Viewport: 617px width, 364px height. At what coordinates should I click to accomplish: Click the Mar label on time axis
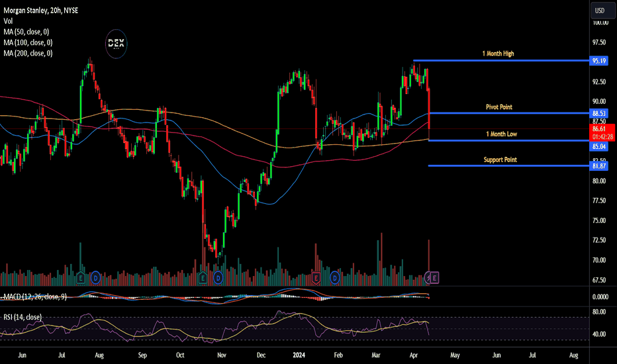point(376,355)
